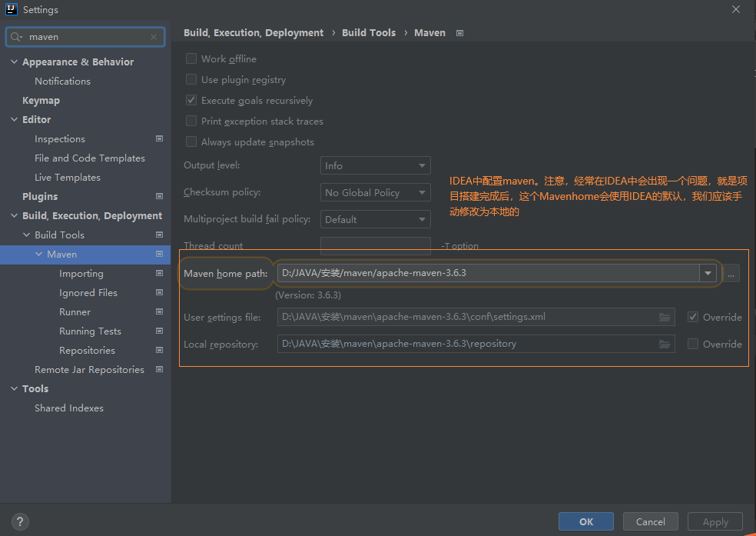Image resolution: width=756 pixels, height=536 pixels.
Task: Collapse Appearance & Behavior section
Action: [14, 62]
